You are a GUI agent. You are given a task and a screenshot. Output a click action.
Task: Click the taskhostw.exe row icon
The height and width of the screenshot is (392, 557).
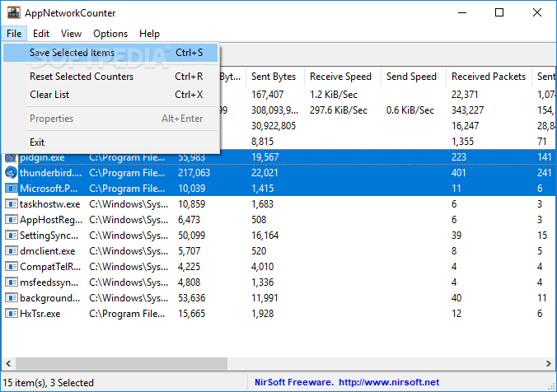point(11,203)
